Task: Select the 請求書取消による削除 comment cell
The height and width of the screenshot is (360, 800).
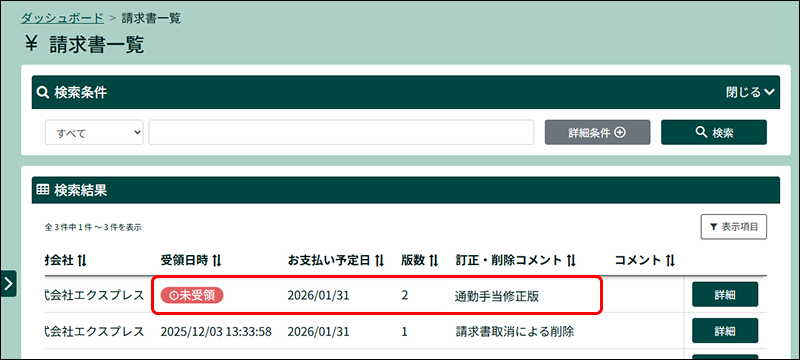Action: (515, 332)
